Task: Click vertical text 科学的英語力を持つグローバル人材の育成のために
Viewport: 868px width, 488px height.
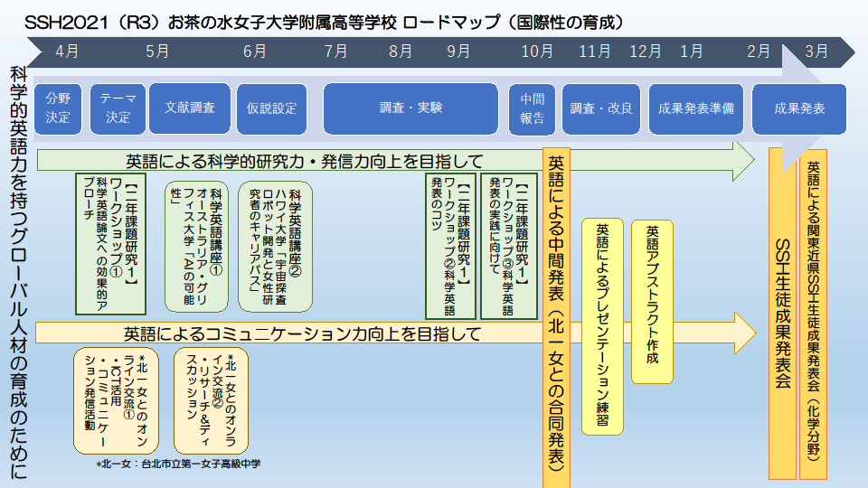Action: click(18, 273)
